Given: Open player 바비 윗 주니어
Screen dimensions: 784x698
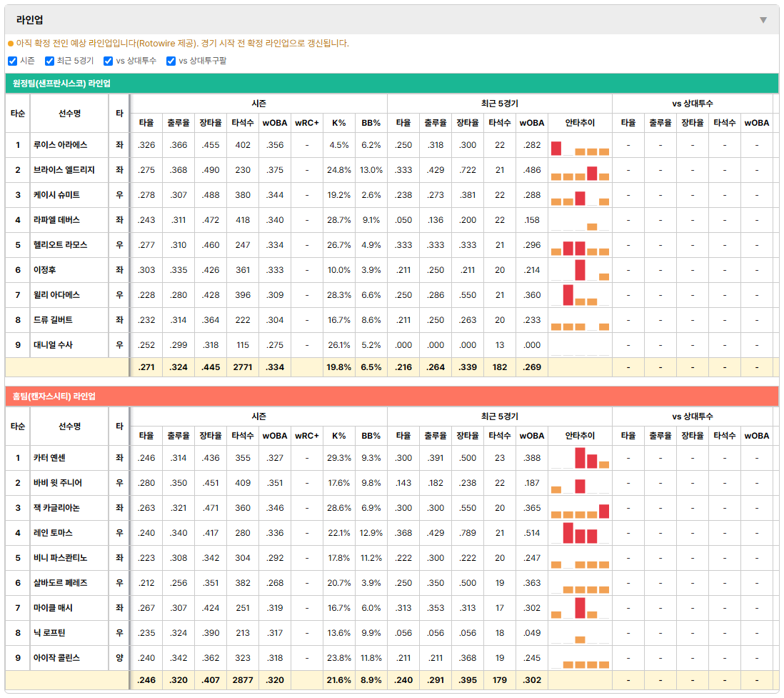Looking at the screenshot, I should pyautogui.click(x=58, y=483).
